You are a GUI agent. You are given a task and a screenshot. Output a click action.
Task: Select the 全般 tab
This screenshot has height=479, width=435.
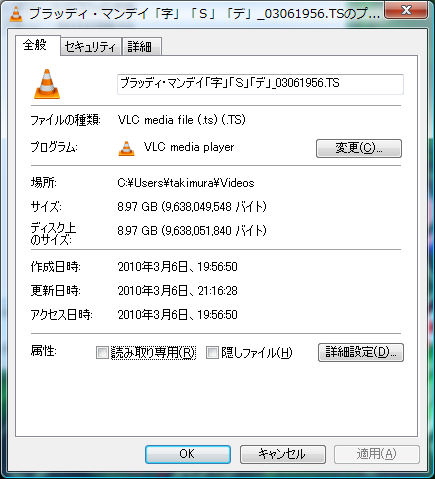click(37, 45)
